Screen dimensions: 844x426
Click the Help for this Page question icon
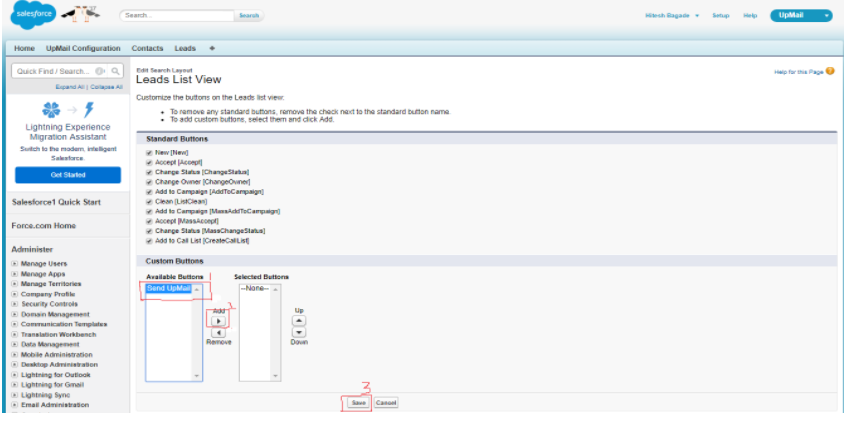(830, 71)
